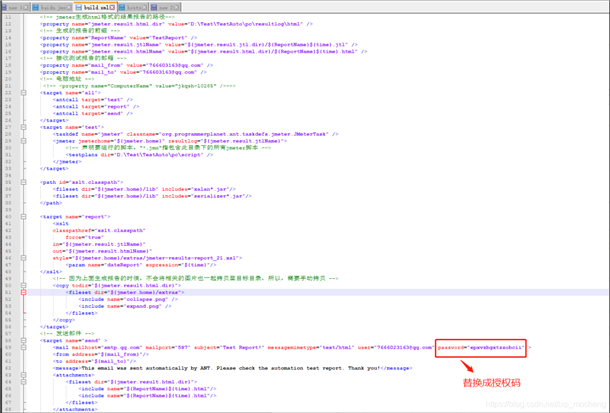Click the subject="Test Report!" attribute
610x413 pixels.
pos(229,347)
